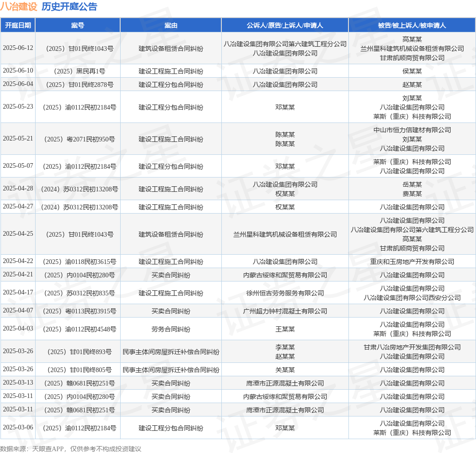Select the date 2025-04-07
Image resolution: width=476 pixels, height=453 pixels.
click(x=18, y=310)
